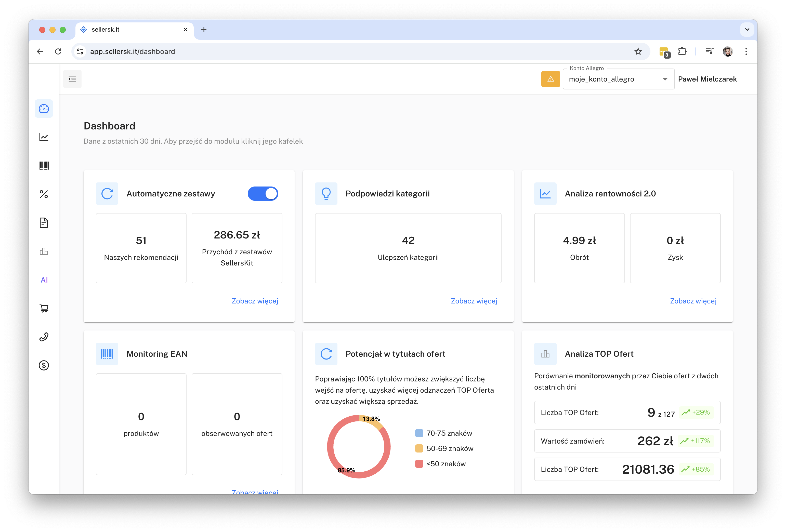Click the 50-69 znaków yellow legend swatch
The image size is (786, 532).
click(419, 448)
